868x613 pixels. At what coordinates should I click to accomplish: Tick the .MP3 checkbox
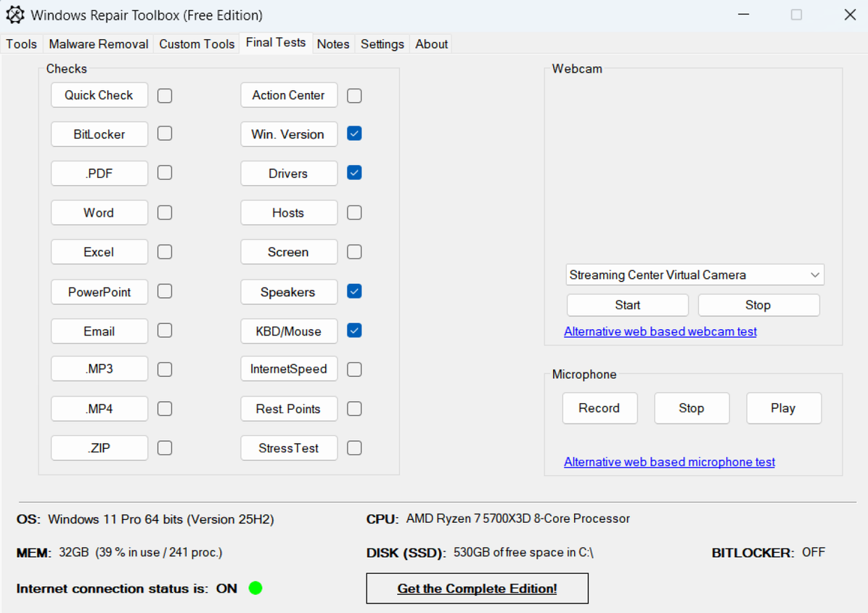click(x=165, y=370)
